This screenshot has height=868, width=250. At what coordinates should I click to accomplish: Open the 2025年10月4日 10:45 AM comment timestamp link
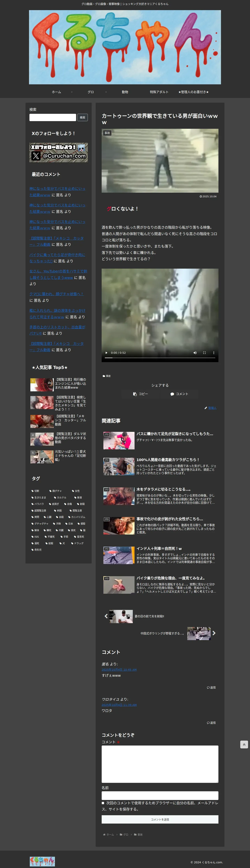pos(119,670)
